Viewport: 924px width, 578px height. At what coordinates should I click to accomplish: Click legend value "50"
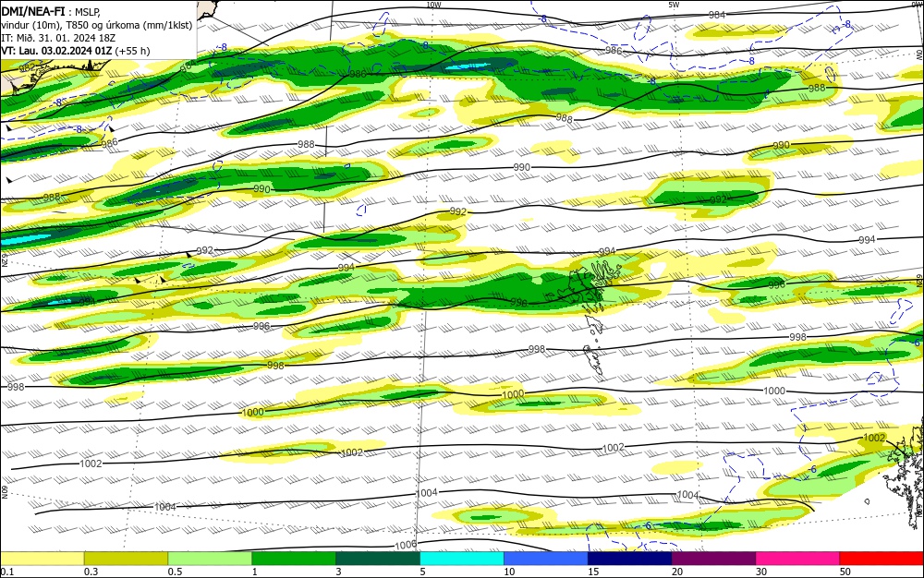[x=845, y=572]
